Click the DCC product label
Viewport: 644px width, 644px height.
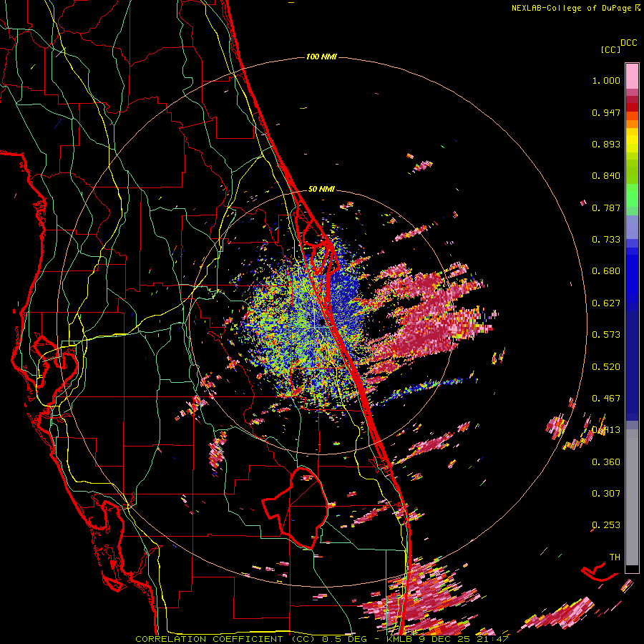[629, 43]
